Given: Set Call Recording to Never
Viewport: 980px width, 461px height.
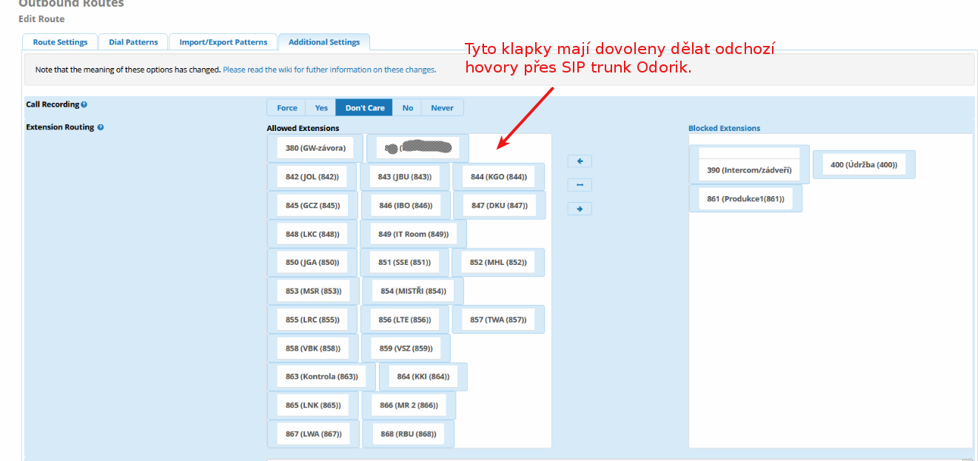Looking at the screenshot, I should tap(442, 108).
